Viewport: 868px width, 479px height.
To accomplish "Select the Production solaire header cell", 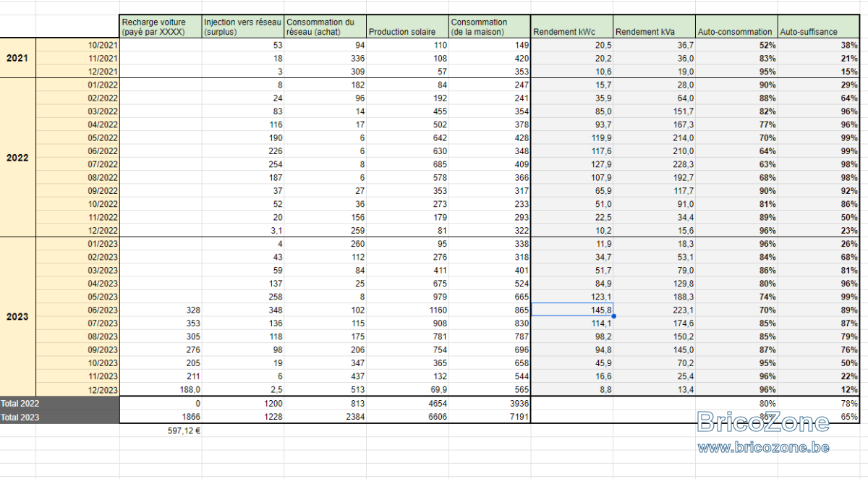I will click(407, 27).
